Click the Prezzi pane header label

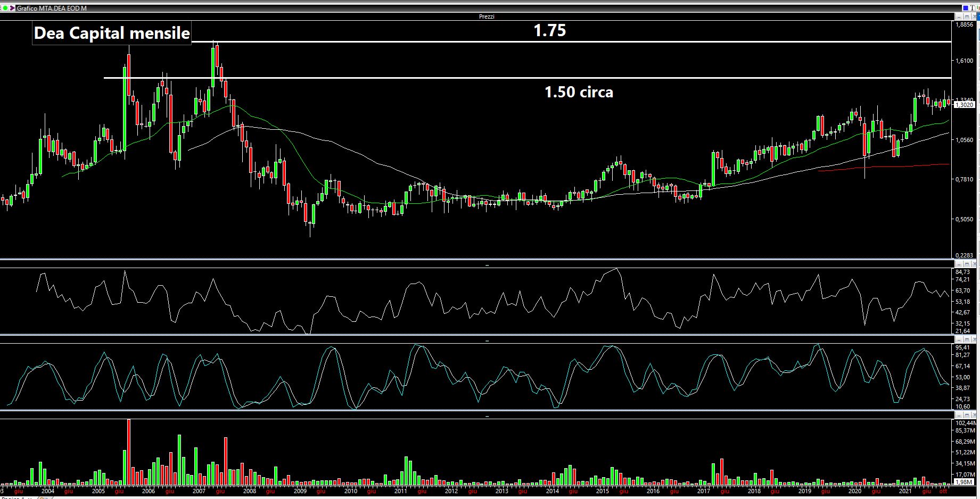(x=486, y=16)
